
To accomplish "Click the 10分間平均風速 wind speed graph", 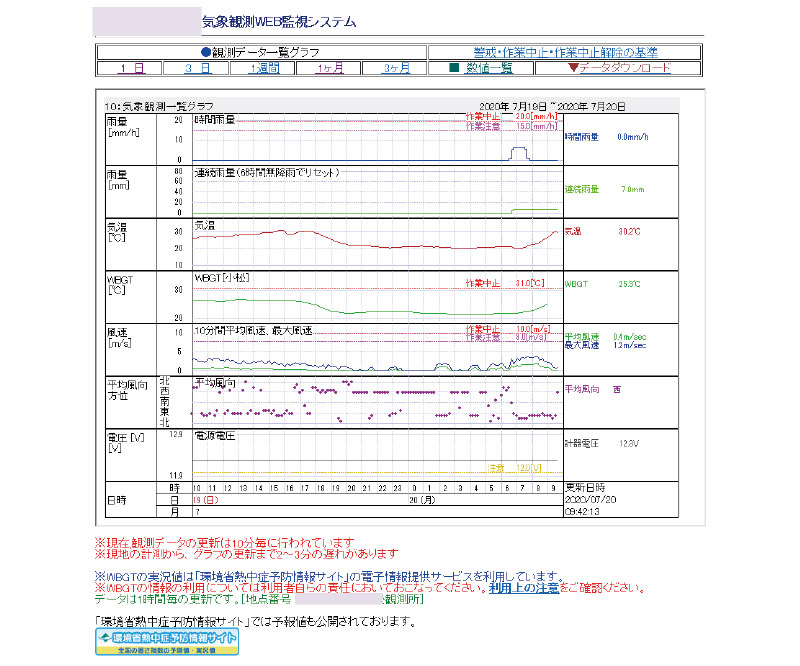I will [375, 349].
